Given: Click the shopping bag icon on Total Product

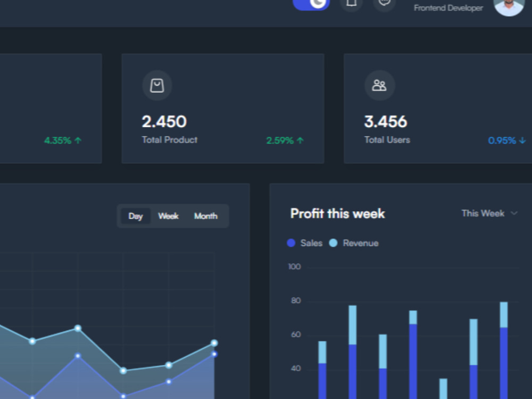Looking at the screenshot, I should [x=157, y=86].
